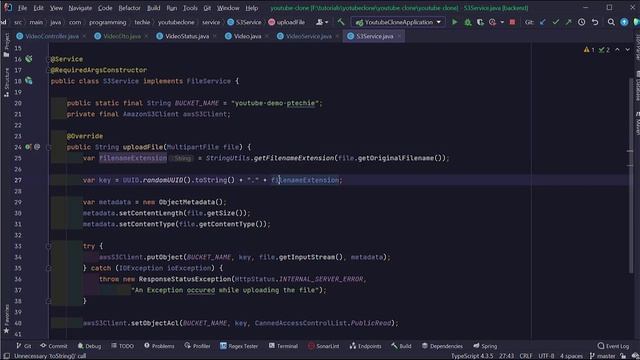The image size is (640, 360).
Task: Close the S3Service.java tab
Action: [x=399, y=36]
